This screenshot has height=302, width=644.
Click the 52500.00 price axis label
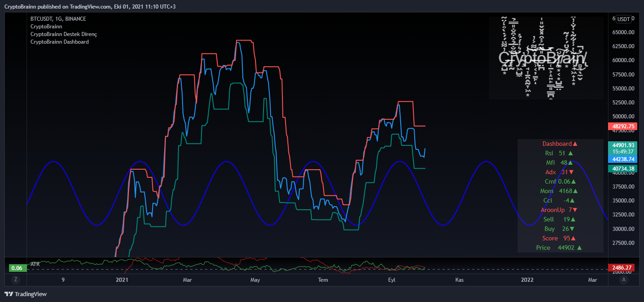click(623, 103)
